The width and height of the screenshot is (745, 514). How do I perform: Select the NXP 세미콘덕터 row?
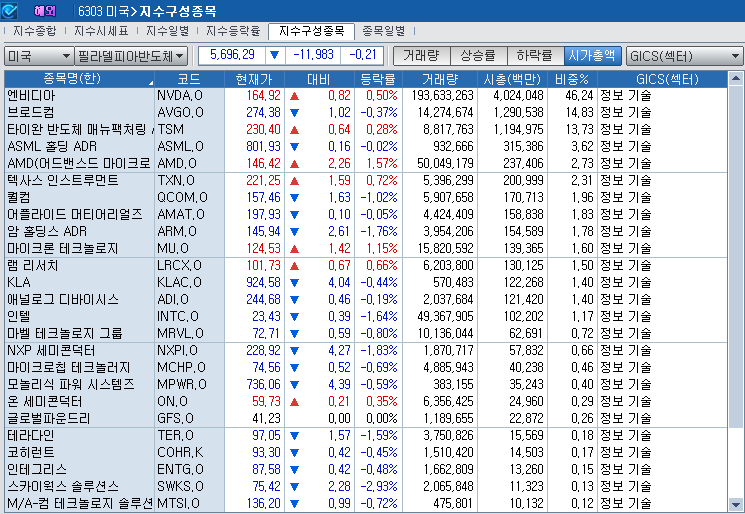[366, 351]
